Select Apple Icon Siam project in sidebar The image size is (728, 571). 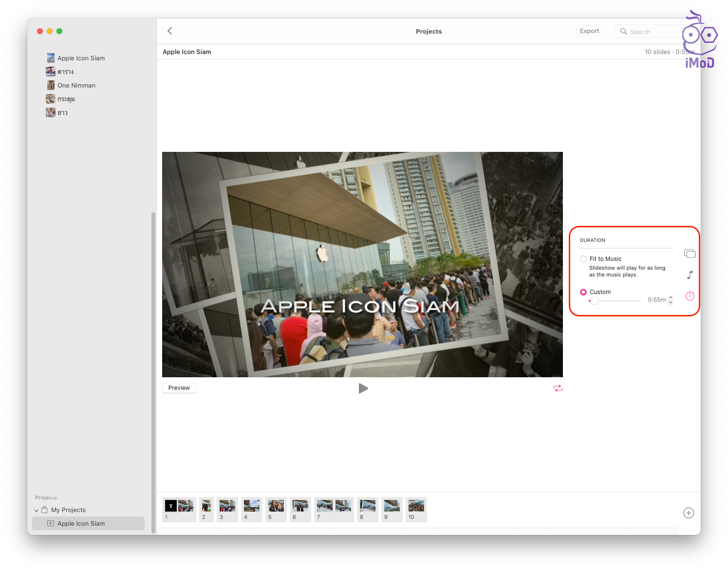coord(81,523)
